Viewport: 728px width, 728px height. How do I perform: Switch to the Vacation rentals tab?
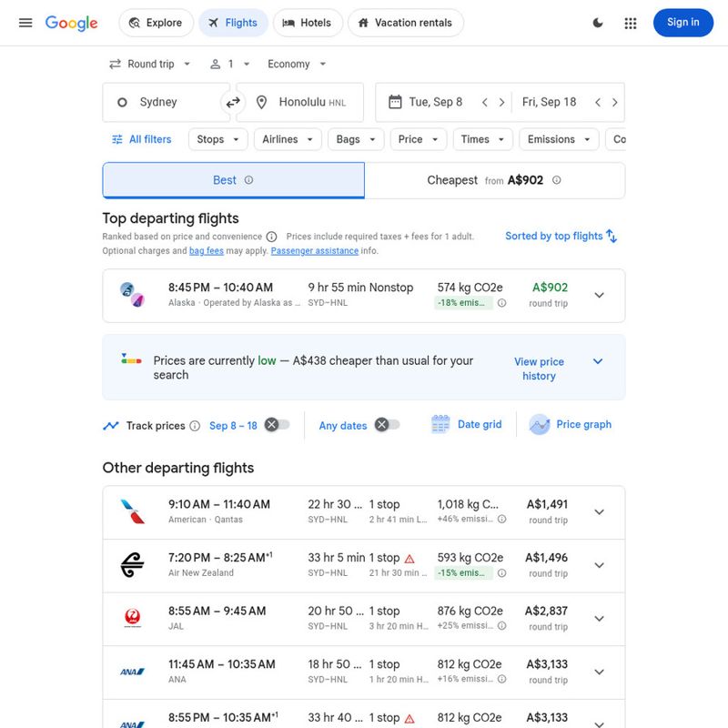[x=405, y=23]
